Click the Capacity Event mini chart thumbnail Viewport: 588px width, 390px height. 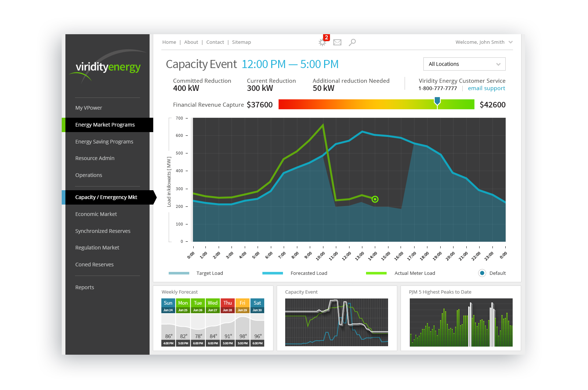[337, 322]
